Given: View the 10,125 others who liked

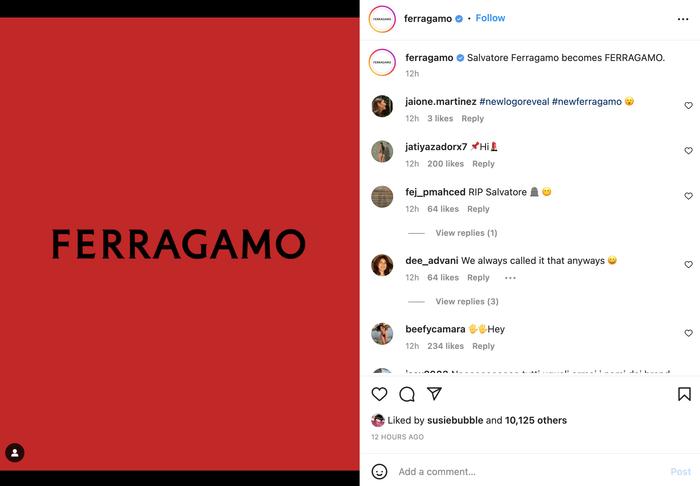Looking at the screenshot, I should pos(536,420).
